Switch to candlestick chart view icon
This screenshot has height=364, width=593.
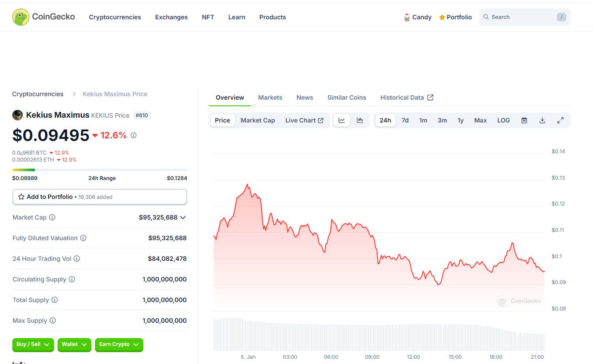(x=360, y=120)
